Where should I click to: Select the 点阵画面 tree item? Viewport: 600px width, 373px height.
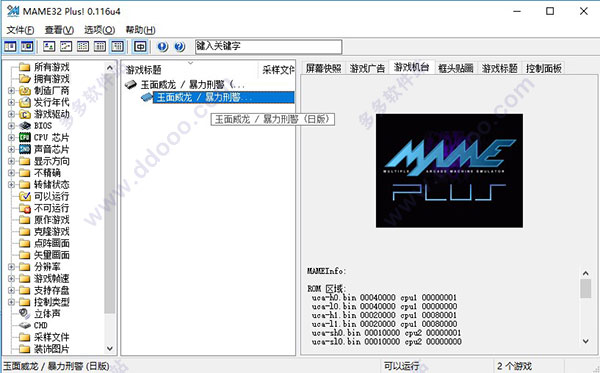pyautogui.click(x=52, y=243)
